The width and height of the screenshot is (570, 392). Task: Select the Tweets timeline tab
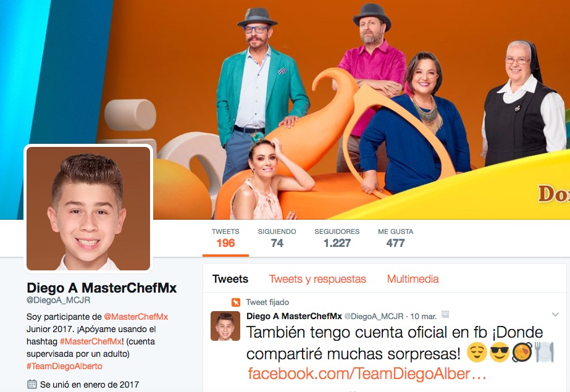tap(230, 279)
